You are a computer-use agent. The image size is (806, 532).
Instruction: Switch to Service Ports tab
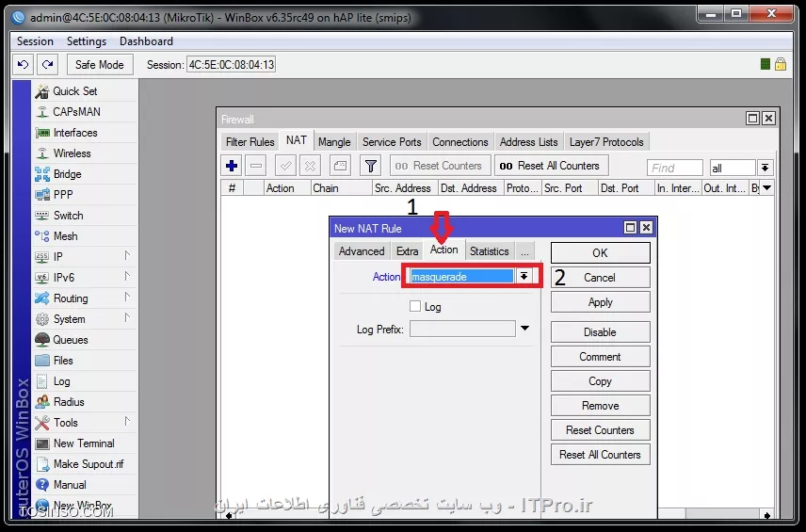[x=392, y=142]
